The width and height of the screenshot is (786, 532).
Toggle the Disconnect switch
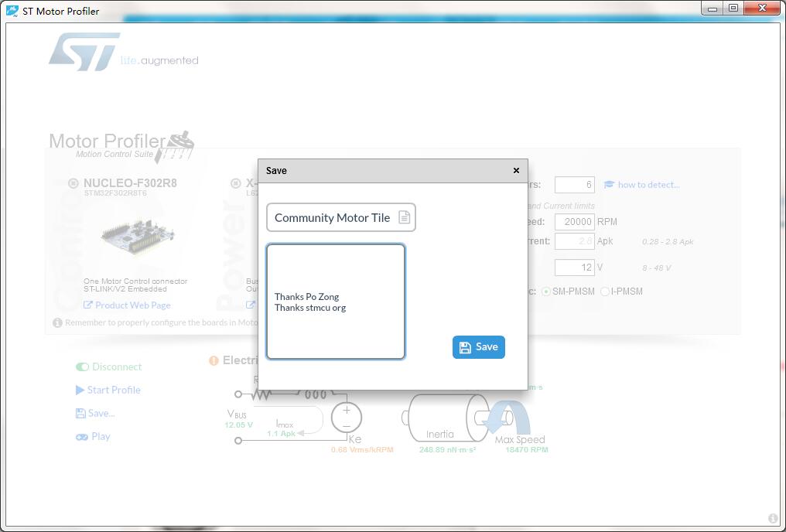82,367
